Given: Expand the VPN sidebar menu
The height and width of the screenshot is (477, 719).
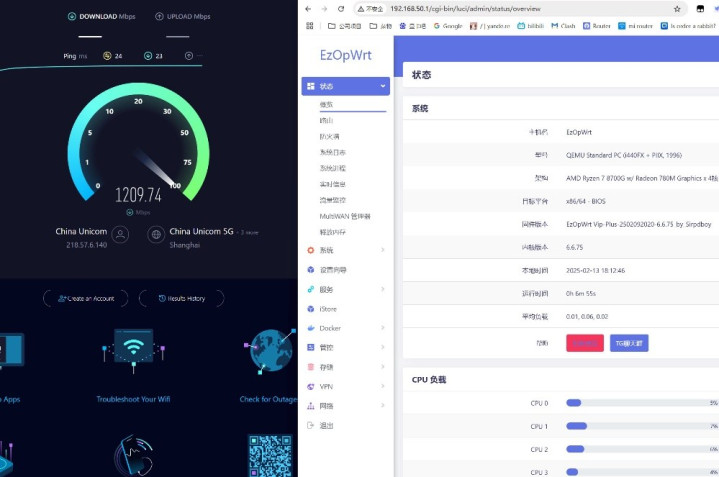Looking at the screenshot, I should [x=382, y=387].
